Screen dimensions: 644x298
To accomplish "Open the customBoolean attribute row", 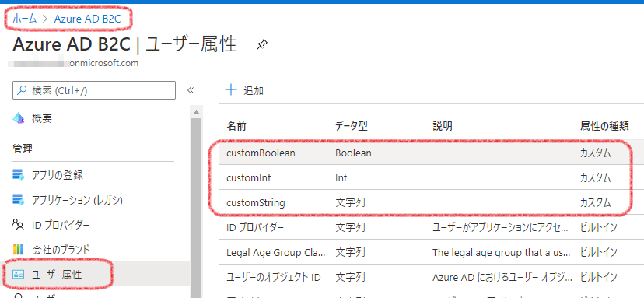I will [x=431, y=153].
